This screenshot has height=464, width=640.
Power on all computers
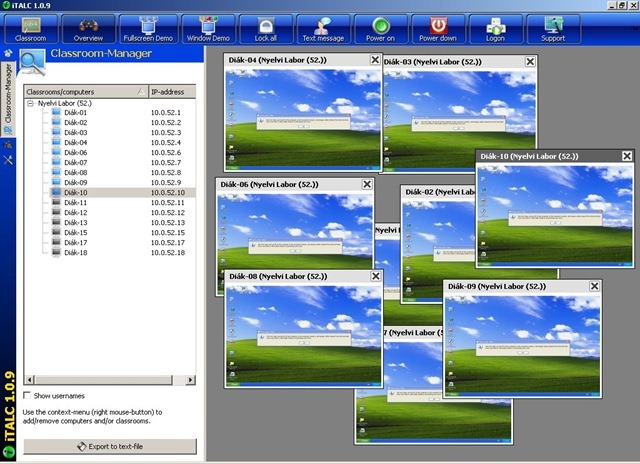click(x=380, y=27)
